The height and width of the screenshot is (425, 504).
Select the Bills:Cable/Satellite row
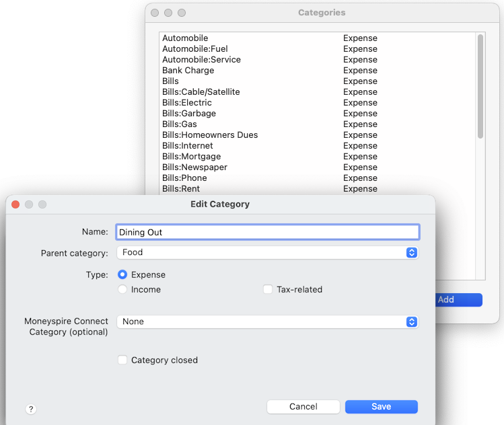317,92
